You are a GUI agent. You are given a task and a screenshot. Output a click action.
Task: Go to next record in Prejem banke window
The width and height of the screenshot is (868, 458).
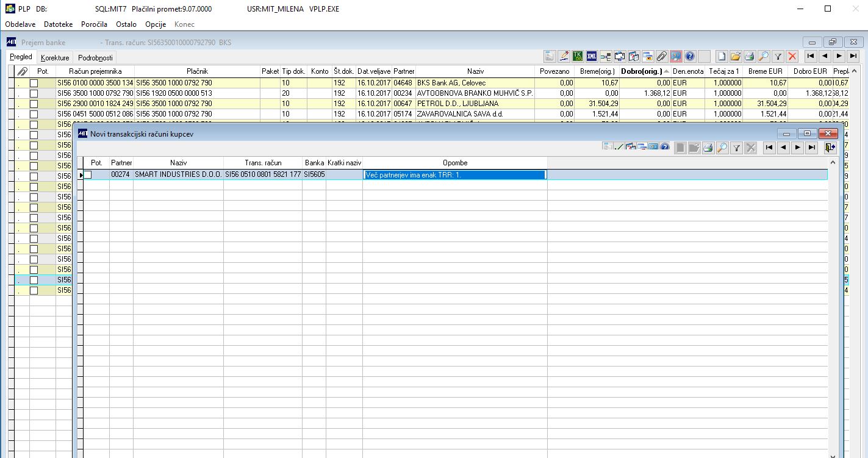point(839,56)
